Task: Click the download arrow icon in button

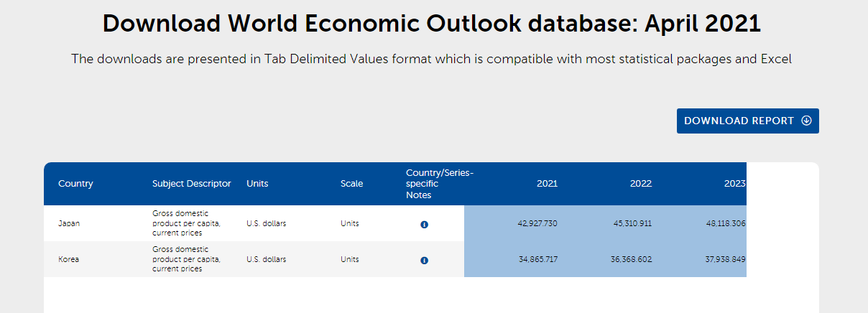Action: 806,121
